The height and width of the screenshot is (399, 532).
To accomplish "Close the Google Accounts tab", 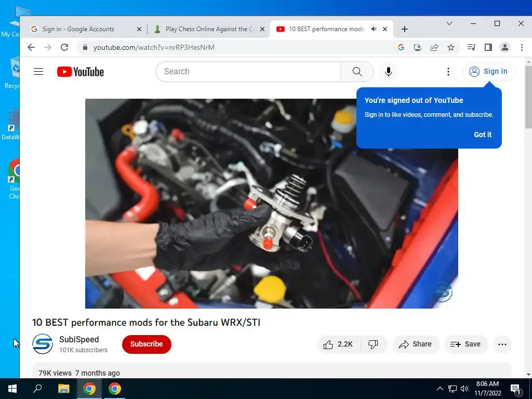I will click(x=139, y=29).
